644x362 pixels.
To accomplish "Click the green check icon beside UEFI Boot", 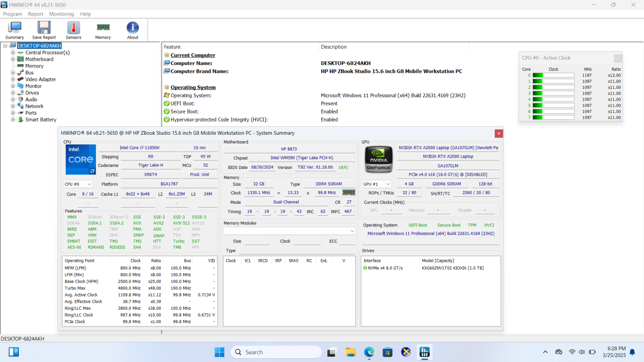I will tap(167, 103).
